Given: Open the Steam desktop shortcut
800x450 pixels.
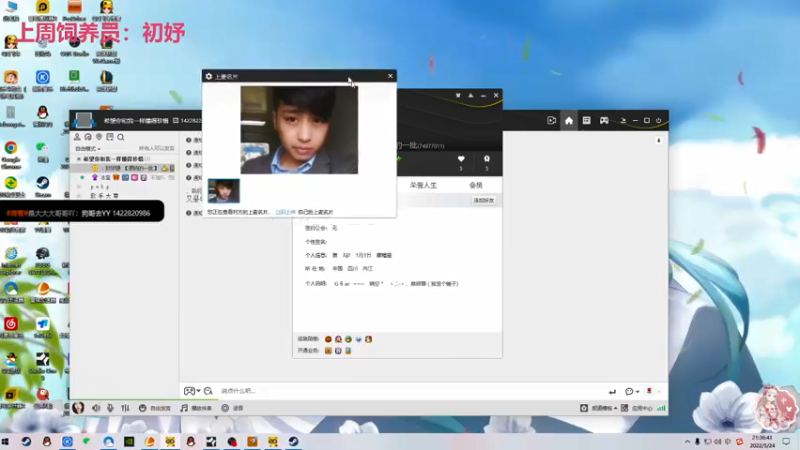Looking at the screenshot, I should click(x=42, y=187).
